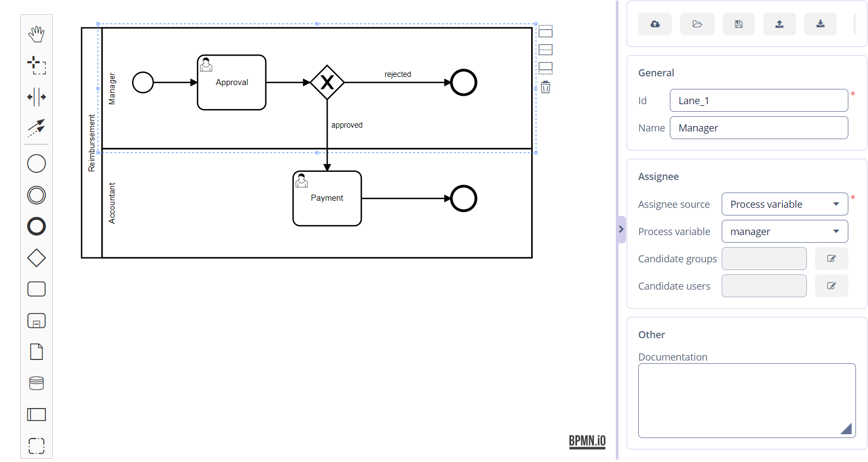The height and width of the screenshot is (462, 868).
Task: Edit candidate users with pencil button
Action: (831, 286)
